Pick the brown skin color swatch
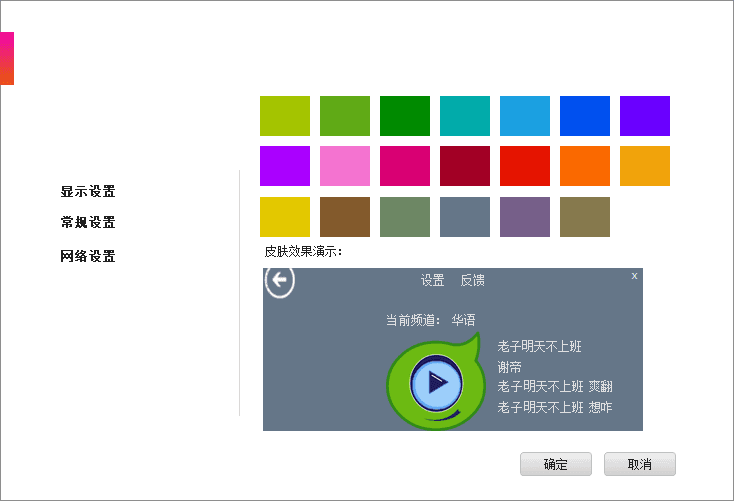 [345, 217]
